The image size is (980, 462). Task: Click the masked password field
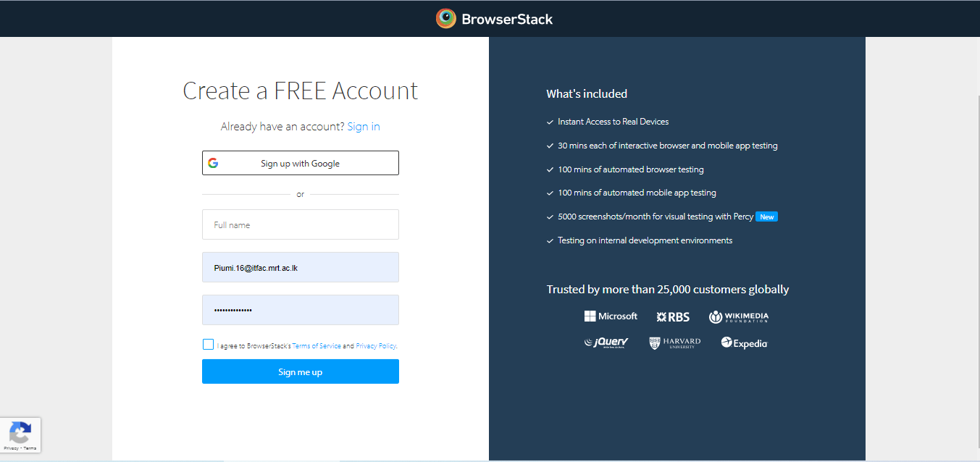coord(301,310)
